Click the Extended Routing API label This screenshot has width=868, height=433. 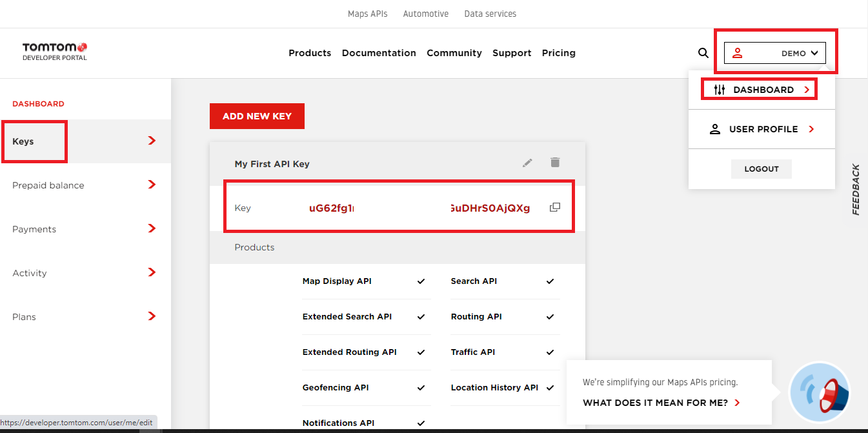point(350,352)
